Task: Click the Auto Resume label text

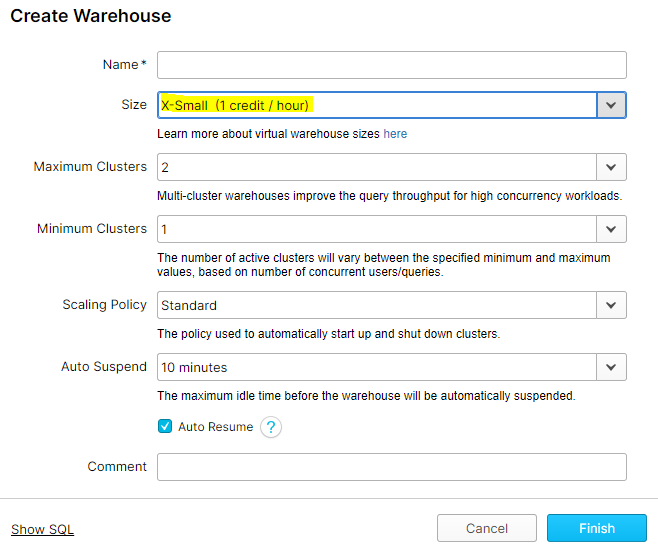Action: 215,427
